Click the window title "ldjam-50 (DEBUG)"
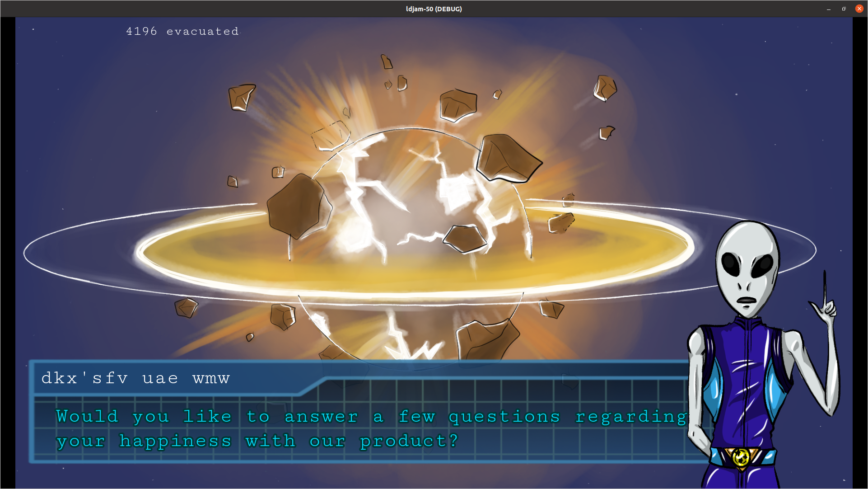868x489 pixels. [434, 9]
